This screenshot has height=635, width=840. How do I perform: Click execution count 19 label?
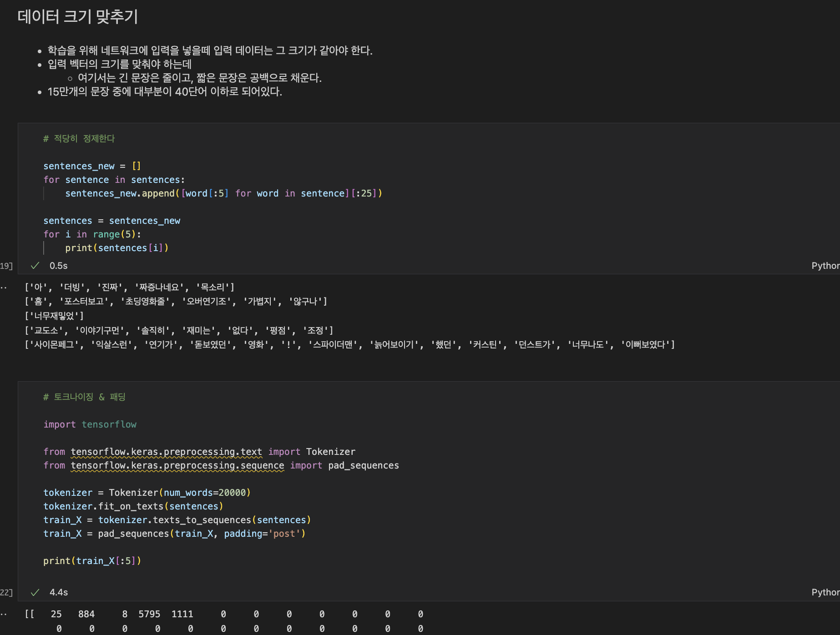click(6, 266)
